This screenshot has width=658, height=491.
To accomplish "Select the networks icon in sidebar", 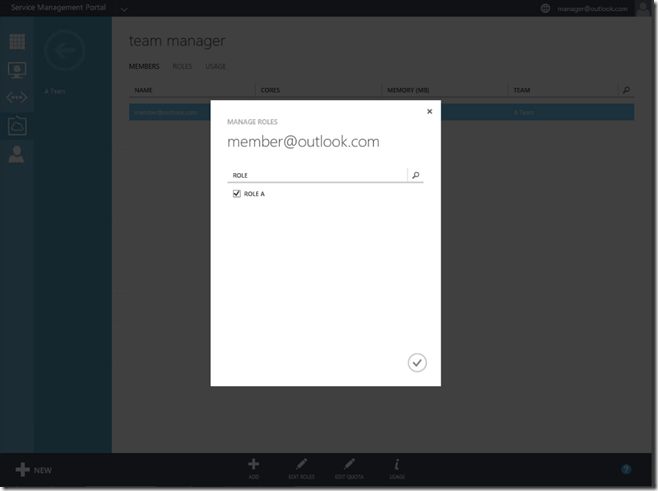I will point(17,98).
